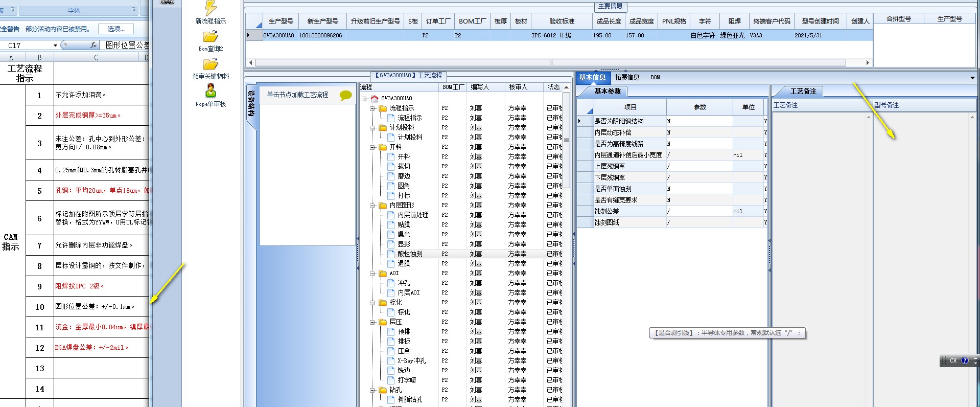Viewport: 980px width, 407px height.
Task: Click the vertical scrollbar thumb of the process tree
Action: pos(566,140)
